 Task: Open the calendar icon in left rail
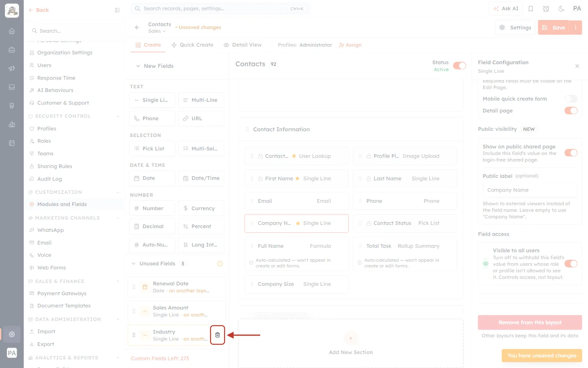tap(12, 143)
